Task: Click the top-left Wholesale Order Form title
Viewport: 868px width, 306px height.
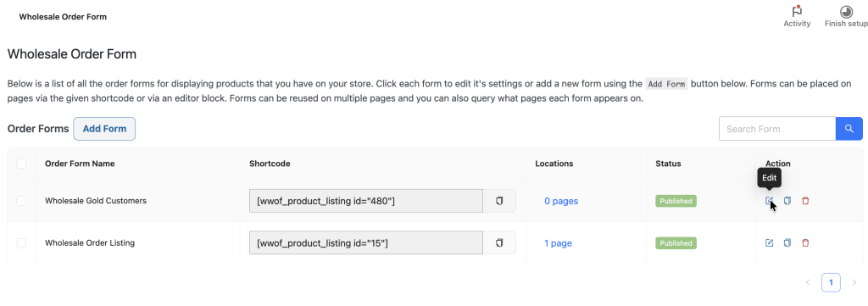Action: 63,17
